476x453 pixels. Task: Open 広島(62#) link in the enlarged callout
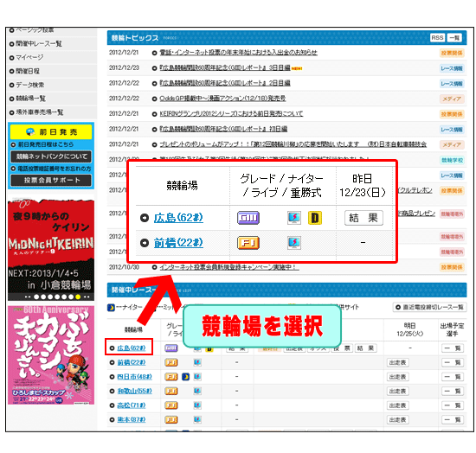[178, 218]
